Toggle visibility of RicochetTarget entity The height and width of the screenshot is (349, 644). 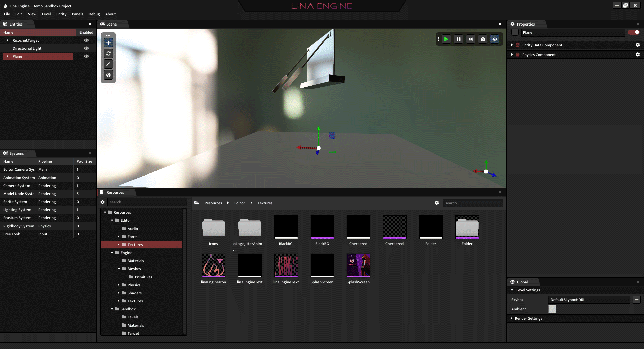(x=86, y=40)
